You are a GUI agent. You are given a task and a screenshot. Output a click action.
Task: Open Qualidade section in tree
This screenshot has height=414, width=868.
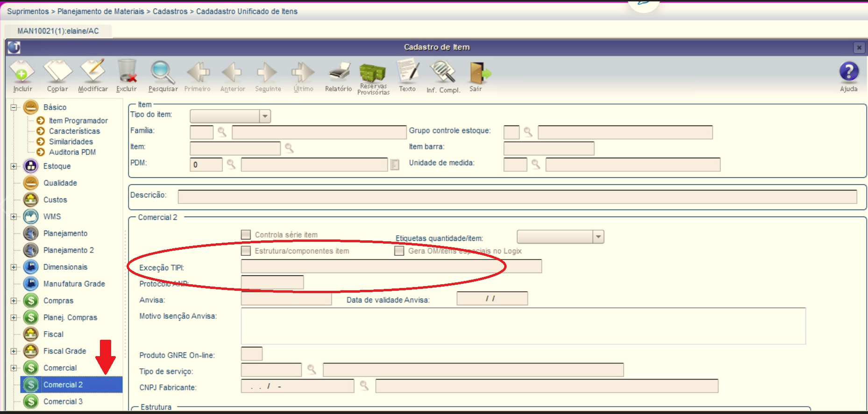pos(60,183)
